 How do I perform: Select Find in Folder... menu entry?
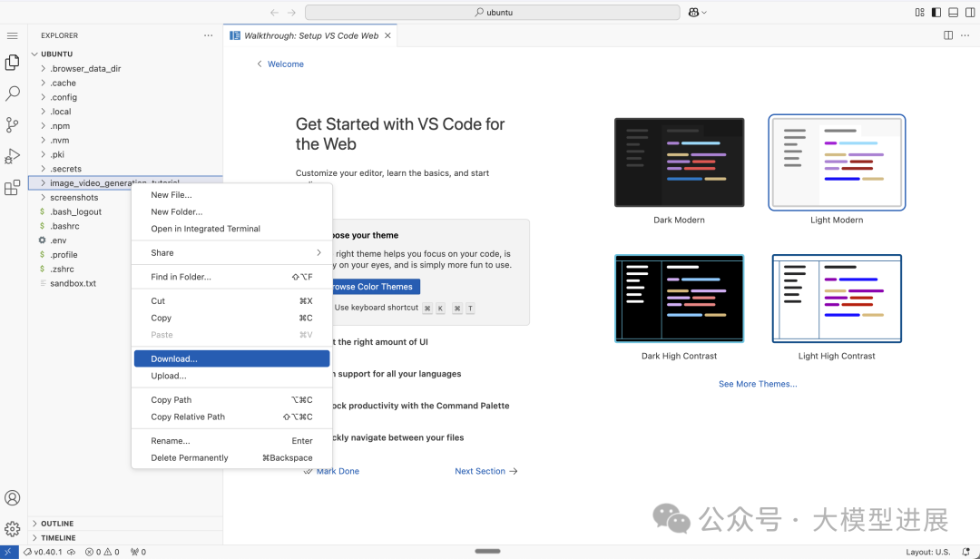(232, 277)
